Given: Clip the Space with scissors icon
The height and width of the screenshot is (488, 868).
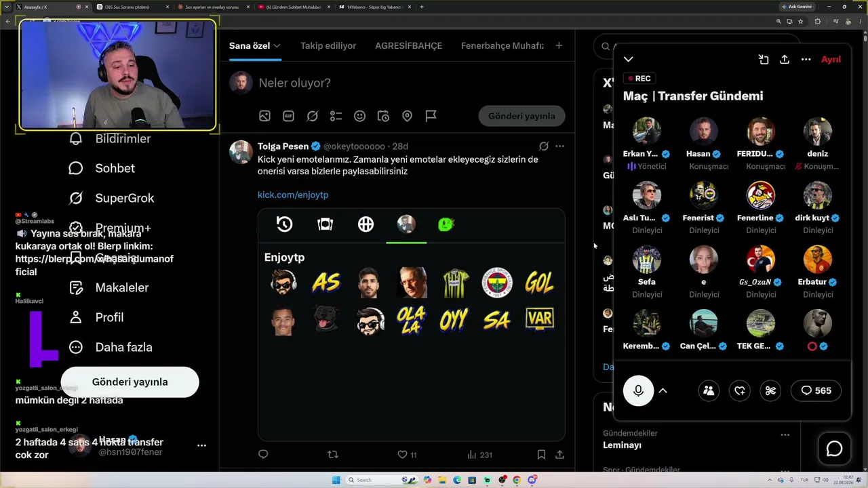Looking at the screenshot, I should tap(770, 390).
